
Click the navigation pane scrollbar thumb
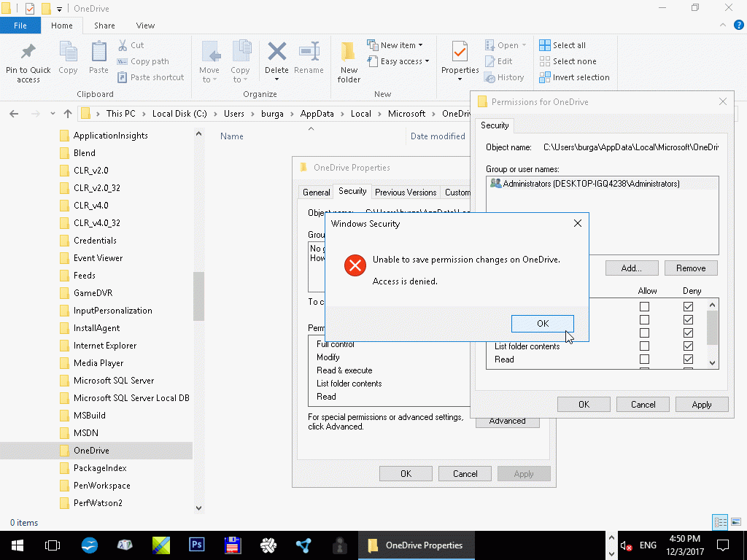(x=198, y=296)
